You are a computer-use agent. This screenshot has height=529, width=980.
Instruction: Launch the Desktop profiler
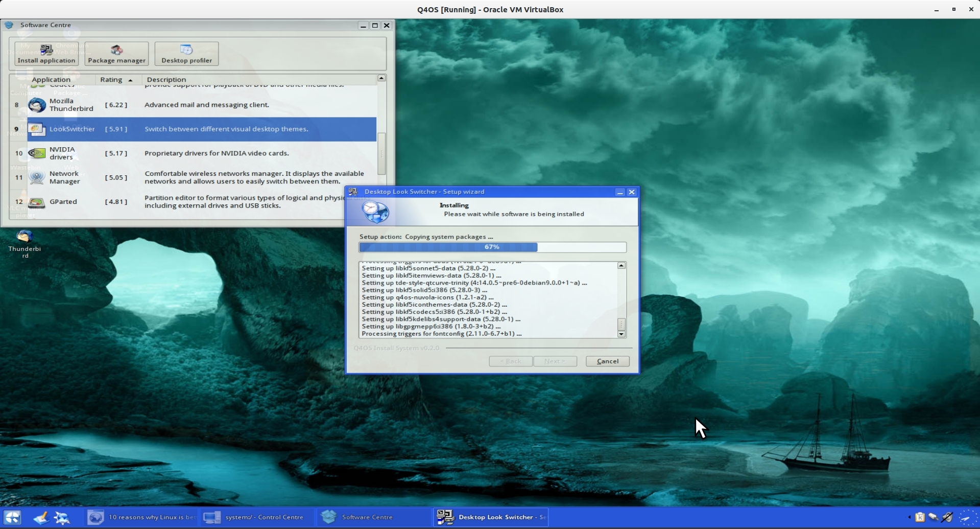(186, 54)
